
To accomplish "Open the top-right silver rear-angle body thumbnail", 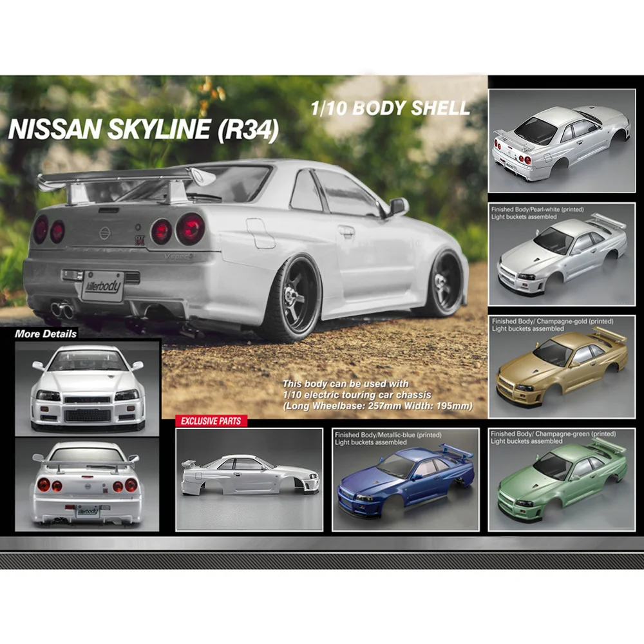I will coord(562,141).
